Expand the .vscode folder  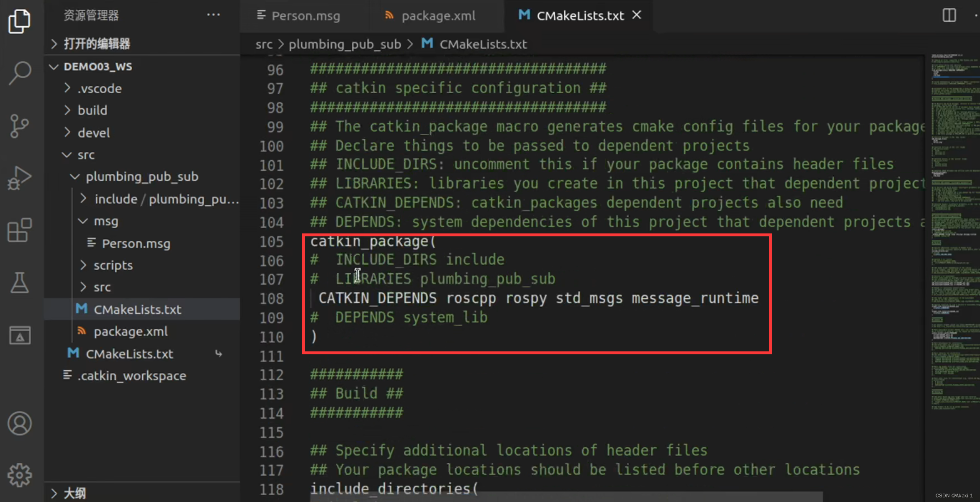tap(99, 88)
